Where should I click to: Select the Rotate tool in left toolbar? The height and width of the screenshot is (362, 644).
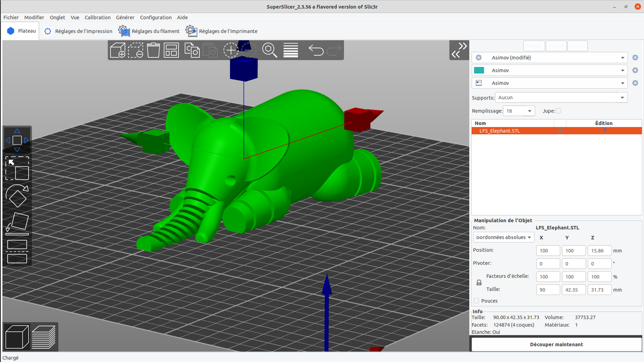pos(17,196)
